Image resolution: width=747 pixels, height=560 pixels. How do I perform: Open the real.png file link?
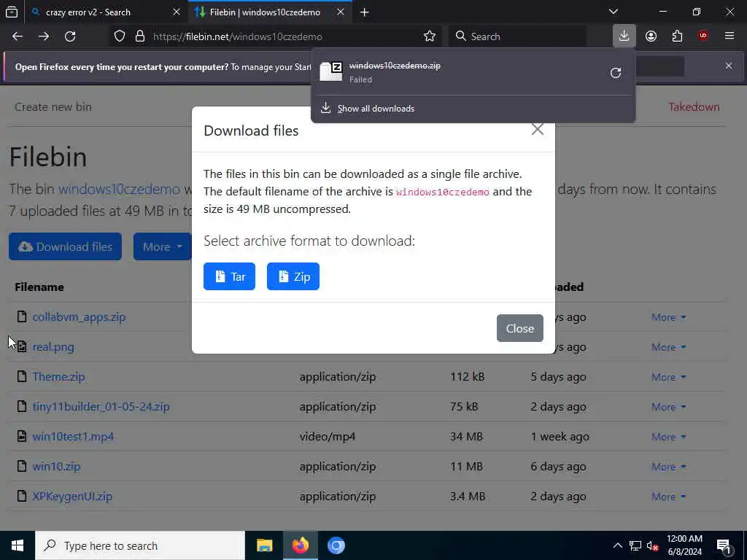[x=53, y=346]
